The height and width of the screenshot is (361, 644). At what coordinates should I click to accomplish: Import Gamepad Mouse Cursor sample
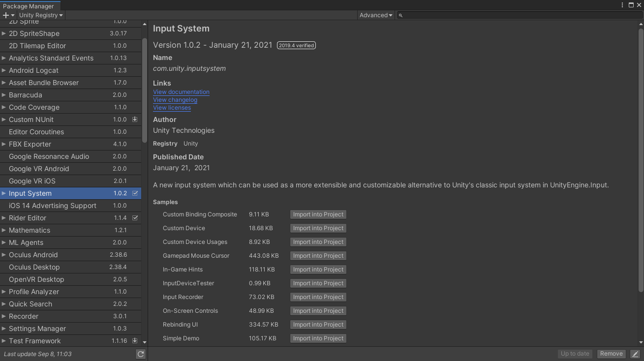pos(318,256)
